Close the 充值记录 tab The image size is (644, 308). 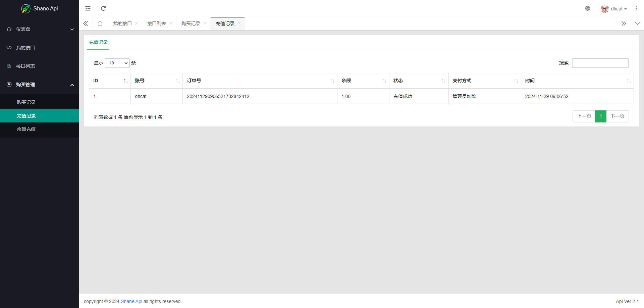239,23
